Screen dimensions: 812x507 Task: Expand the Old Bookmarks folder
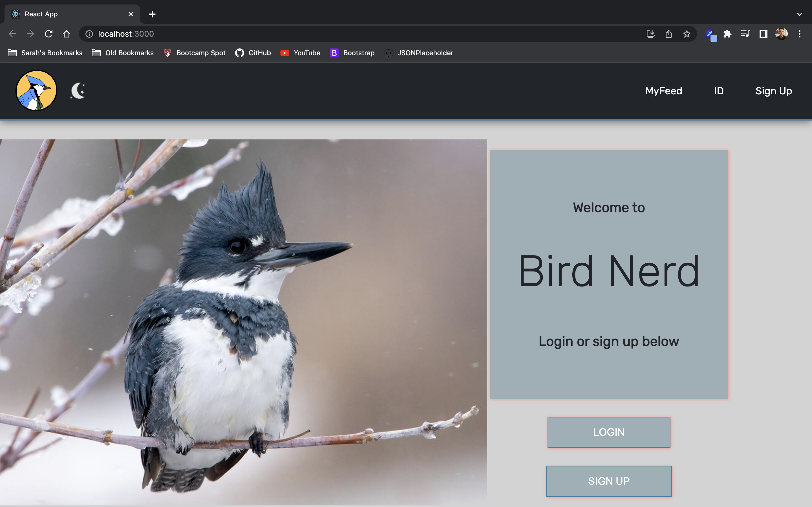click(x=122, y=53)
